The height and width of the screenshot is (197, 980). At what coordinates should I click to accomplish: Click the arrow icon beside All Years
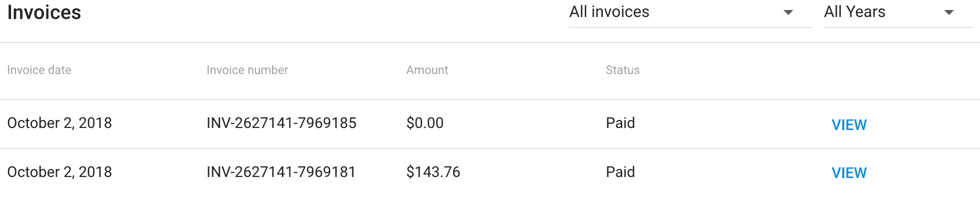949,12
